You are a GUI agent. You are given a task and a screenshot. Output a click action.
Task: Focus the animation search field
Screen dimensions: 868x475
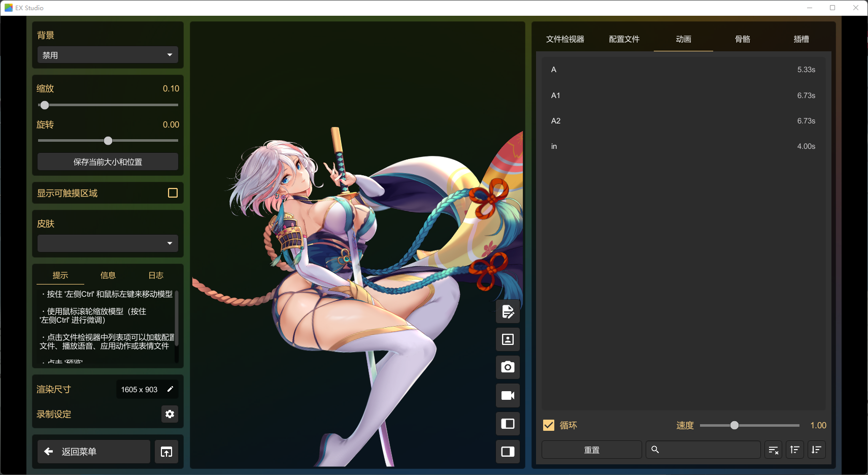(703, 450)
